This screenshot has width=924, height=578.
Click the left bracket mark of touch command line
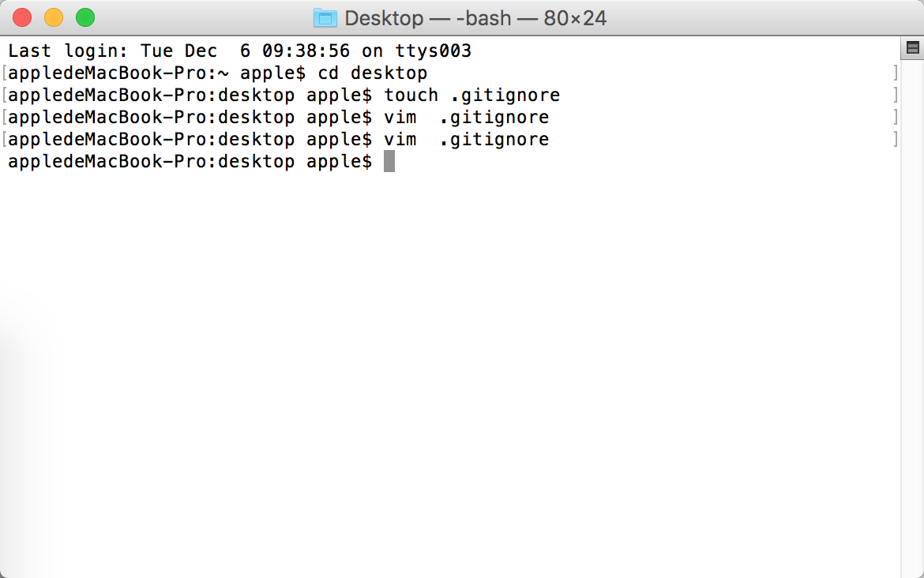(4, 95)
